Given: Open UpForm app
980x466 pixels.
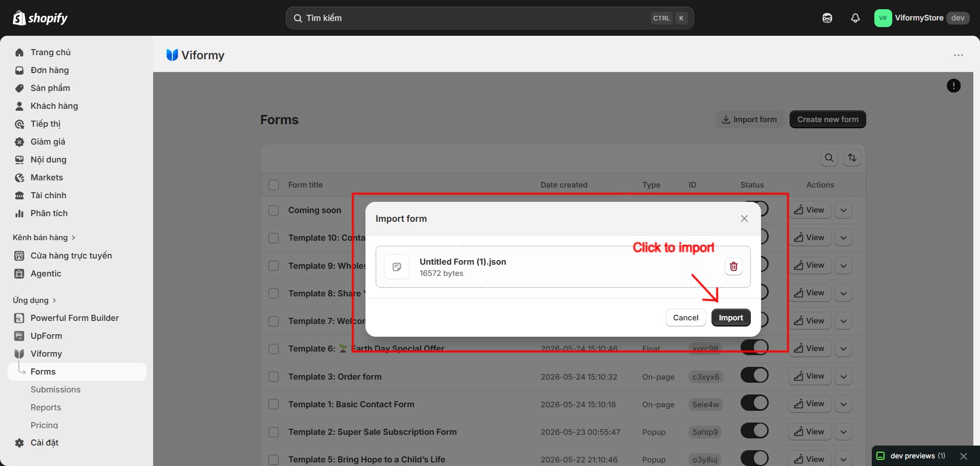Looking at the screenshot, I should coord(77,336).
